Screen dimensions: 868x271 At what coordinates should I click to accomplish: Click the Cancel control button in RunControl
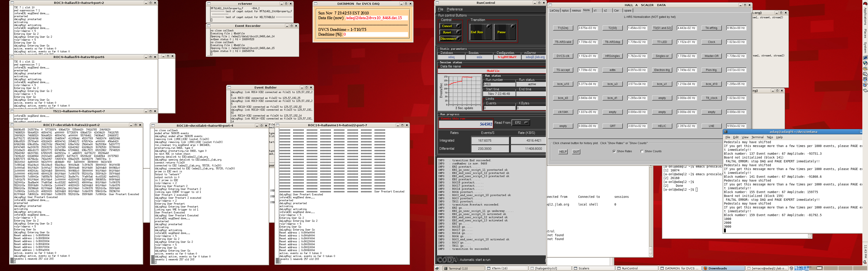[450, 26]
